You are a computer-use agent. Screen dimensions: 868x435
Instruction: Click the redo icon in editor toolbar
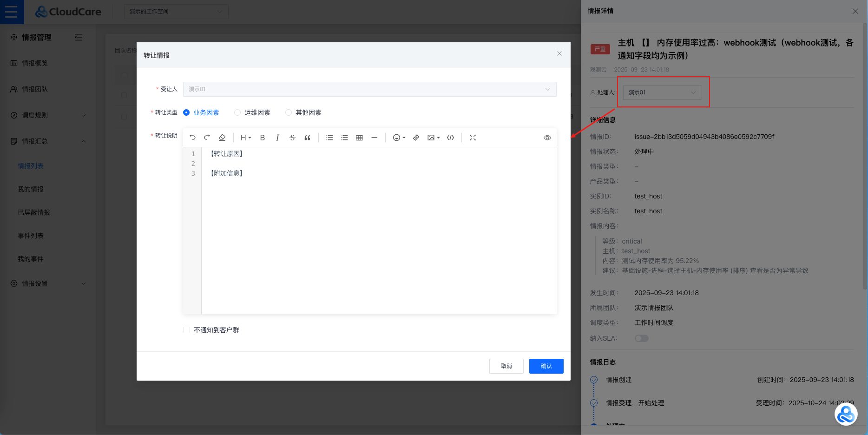coord(207,138)
